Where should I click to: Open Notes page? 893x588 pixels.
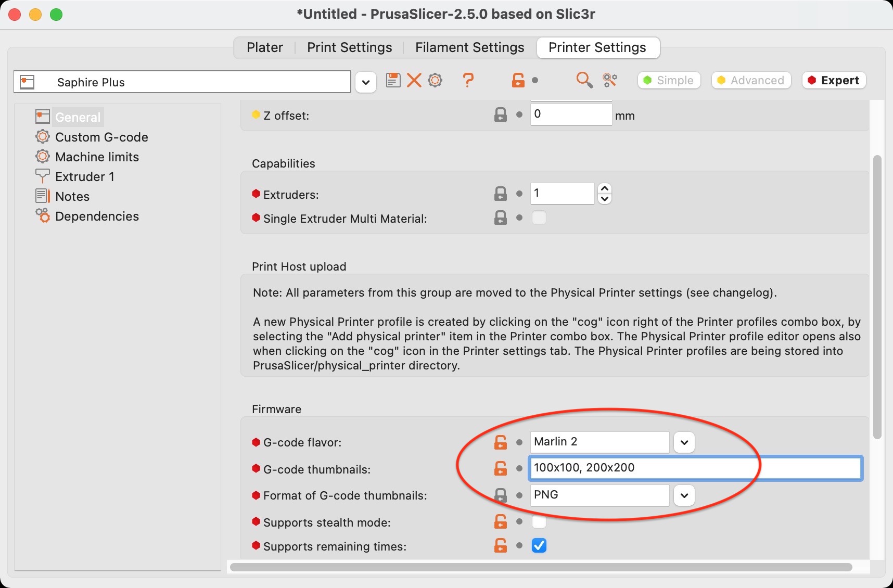[72, 196]
